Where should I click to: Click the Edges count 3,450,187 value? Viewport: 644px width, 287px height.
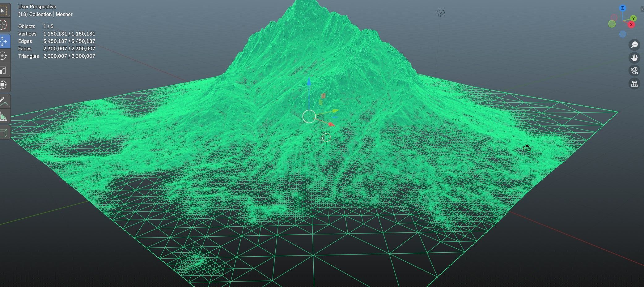[x=69, y=41]
